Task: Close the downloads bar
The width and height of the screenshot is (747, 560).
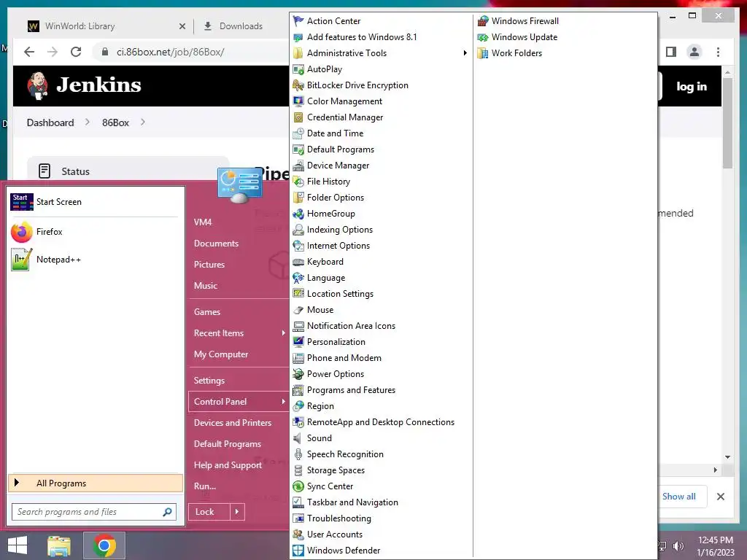Action: pos(721,497)
